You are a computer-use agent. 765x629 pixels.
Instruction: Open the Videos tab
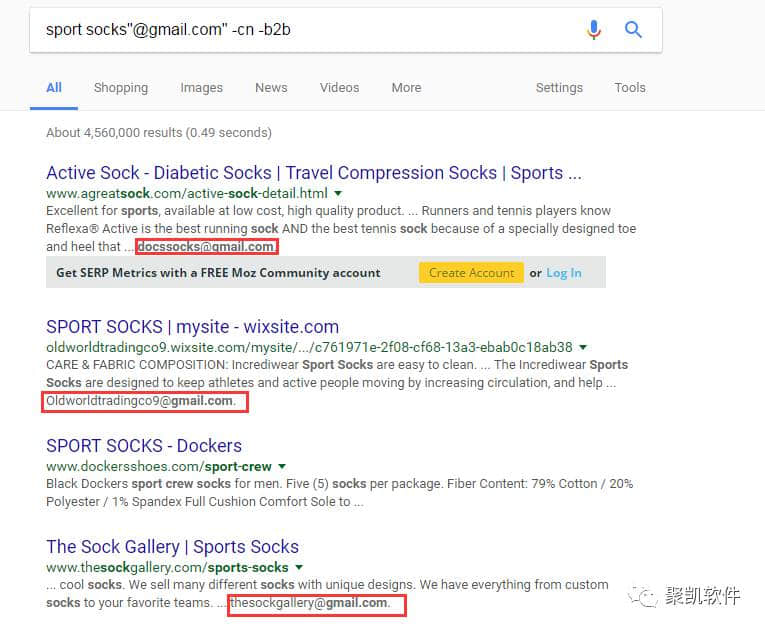click(x=339, y=88)
